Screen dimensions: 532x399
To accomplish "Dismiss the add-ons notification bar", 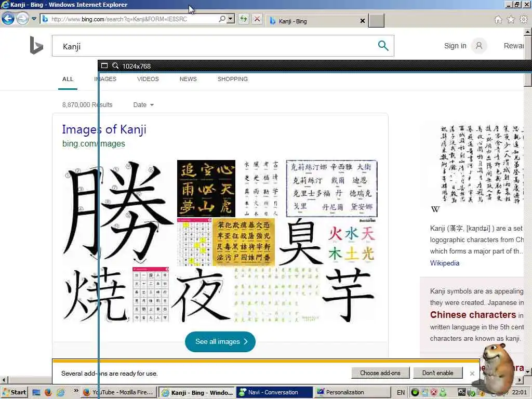I will point(472,373).
